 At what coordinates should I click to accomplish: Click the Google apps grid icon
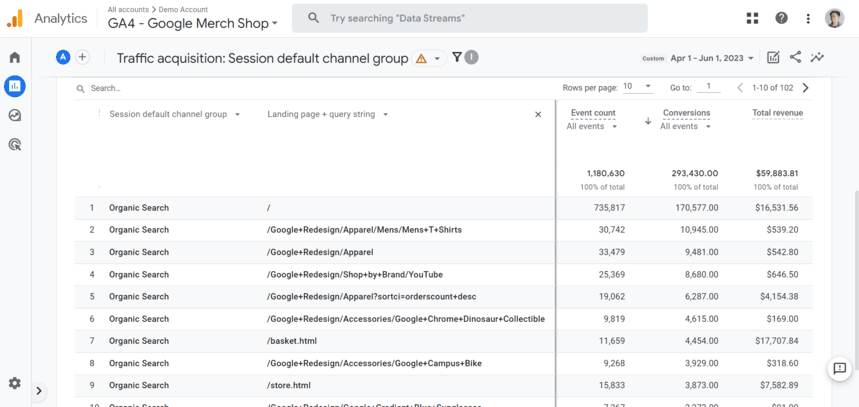752,18
